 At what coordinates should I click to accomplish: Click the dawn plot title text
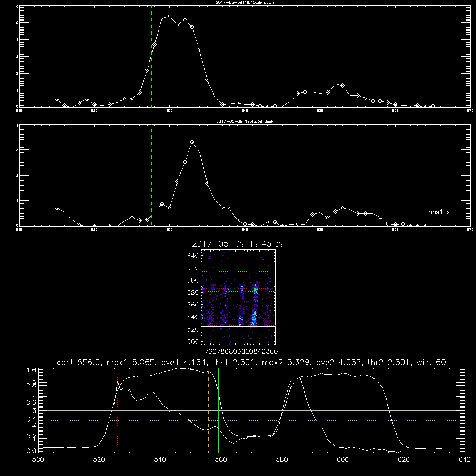click(x=245, y=2)
